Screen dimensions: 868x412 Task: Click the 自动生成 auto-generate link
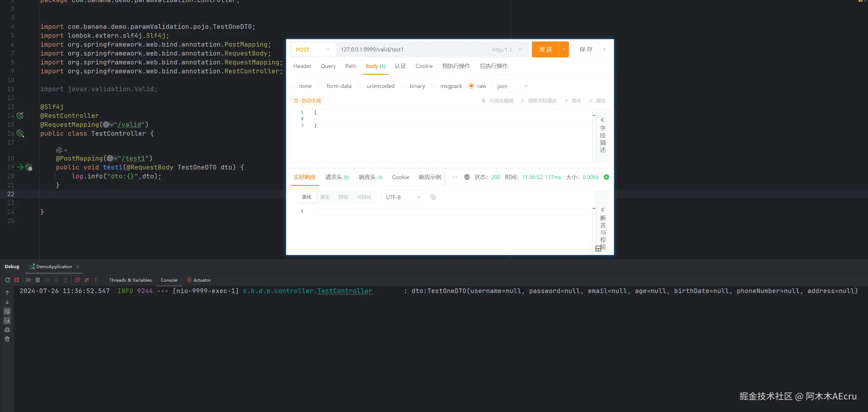pos(308,101)
